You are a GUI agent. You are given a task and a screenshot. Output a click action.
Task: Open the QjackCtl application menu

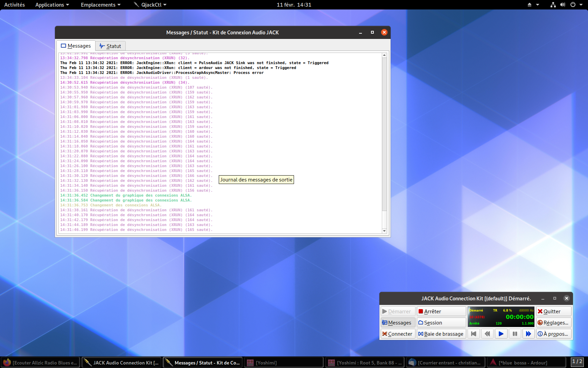click(x=150, y=5)
